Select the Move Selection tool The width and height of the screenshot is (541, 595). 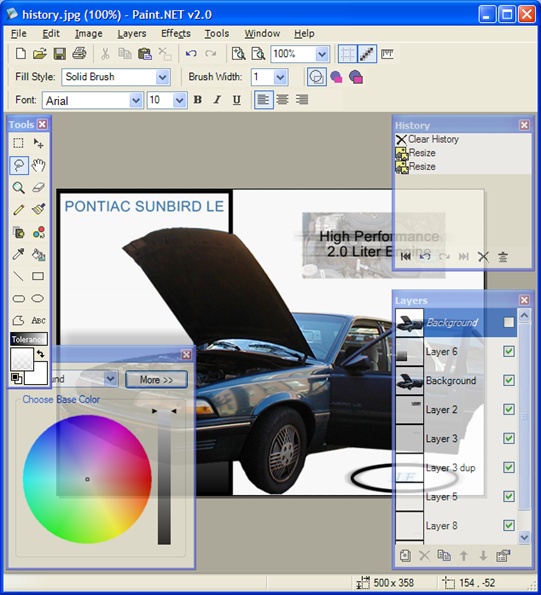click(38, 143)
